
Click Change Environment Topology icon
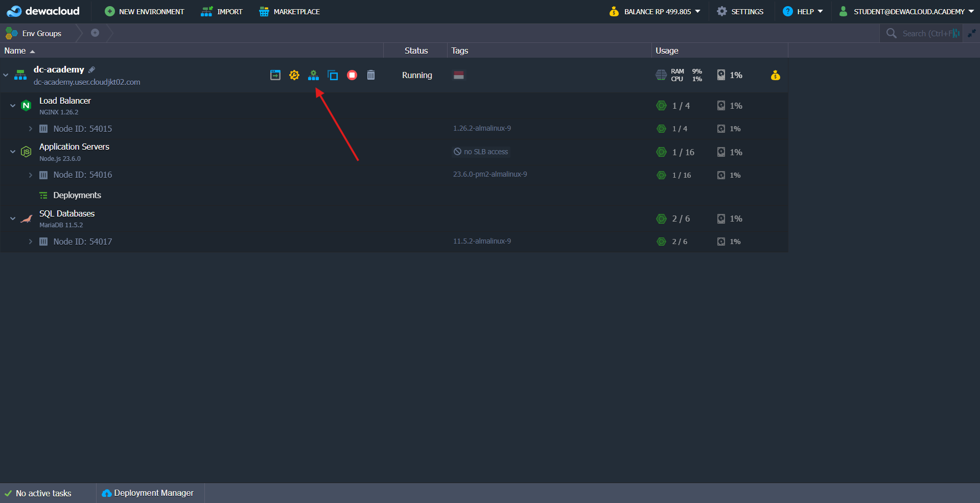(x=313, y=75)
